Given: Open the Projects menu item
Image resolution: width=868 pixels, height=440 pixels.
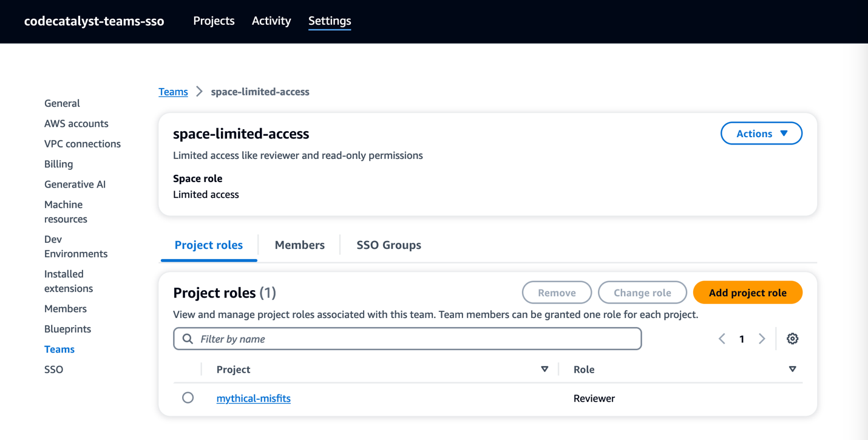Looking at the screenshot, I should tap(214, 21).
